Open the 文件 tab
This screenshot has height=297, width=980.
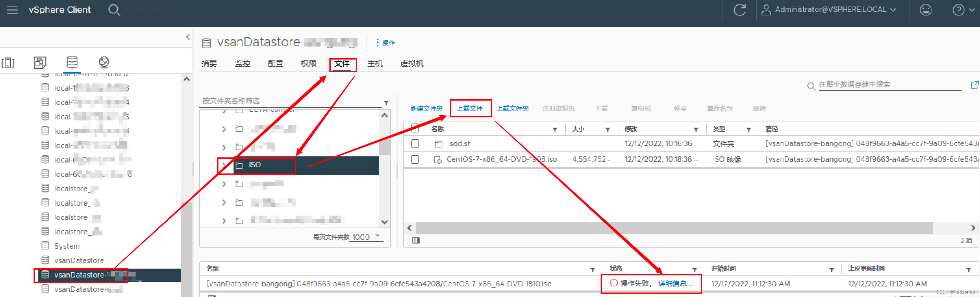point(342,64)
